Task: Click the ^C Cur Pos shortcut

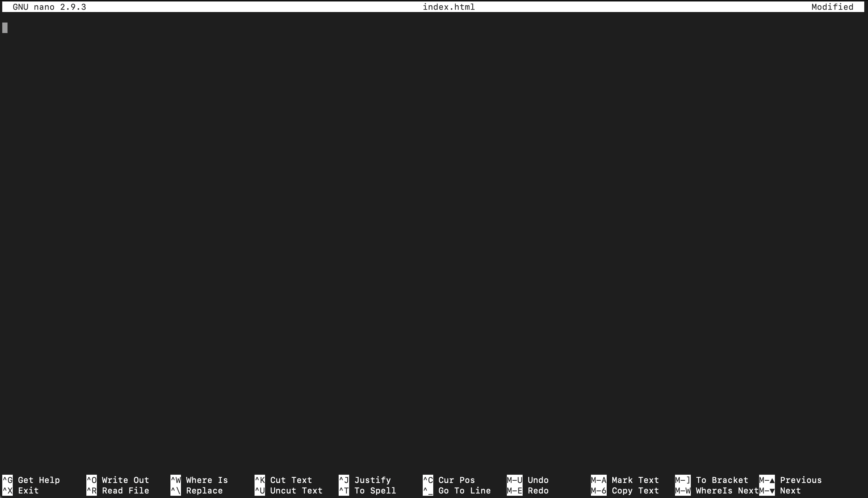Action: pos(449,480)
